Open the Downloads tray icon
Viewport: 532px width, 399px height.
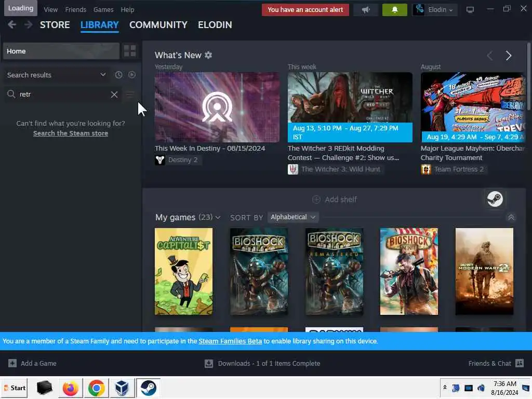(x=209, y=363)
